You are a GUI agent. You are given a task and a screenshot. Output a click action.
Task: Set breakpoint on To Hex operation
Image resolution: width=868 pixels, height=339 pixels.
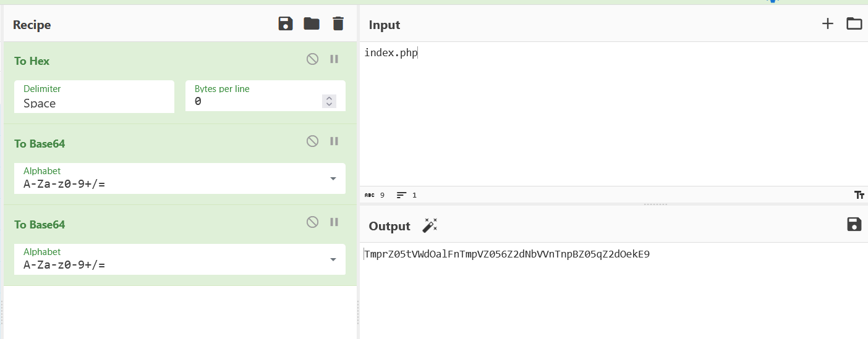point(334,59)
